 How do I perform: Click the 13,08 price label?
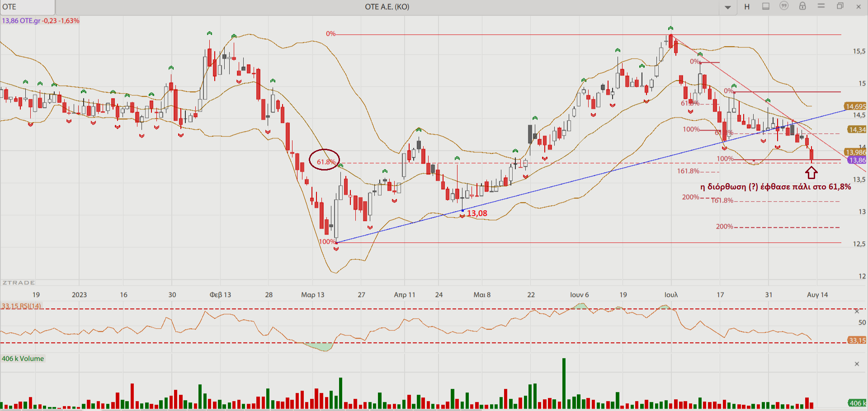[477, 213]
